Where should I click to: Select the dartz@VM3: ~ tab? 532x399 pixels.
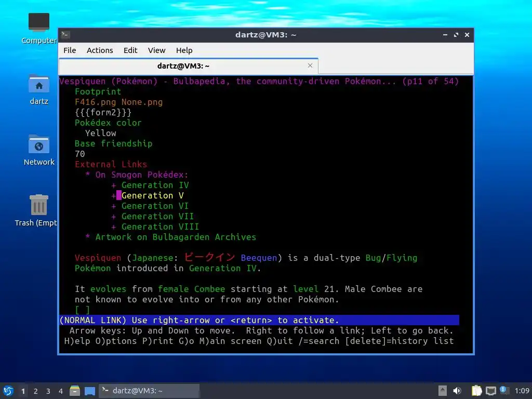point(188,66)
